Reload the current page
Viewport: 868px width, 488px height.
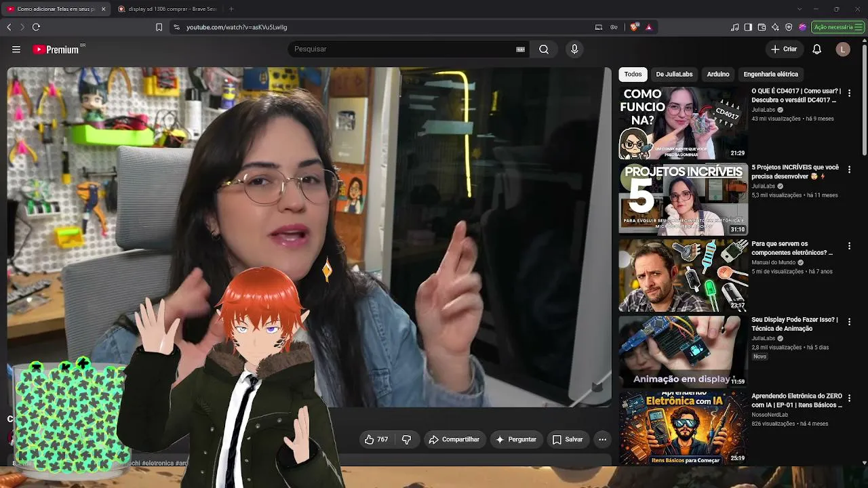coord(36,27)
